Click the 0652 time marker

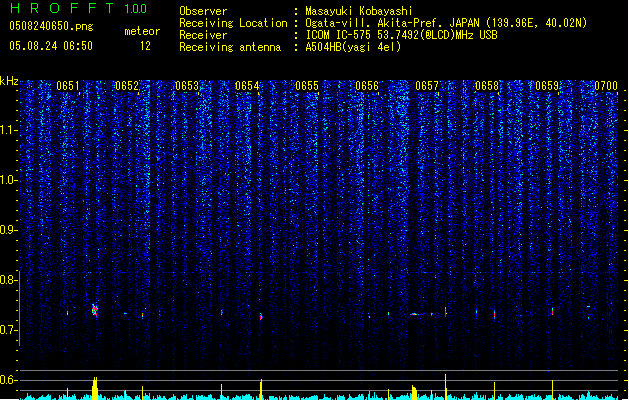tap(127, 86)
